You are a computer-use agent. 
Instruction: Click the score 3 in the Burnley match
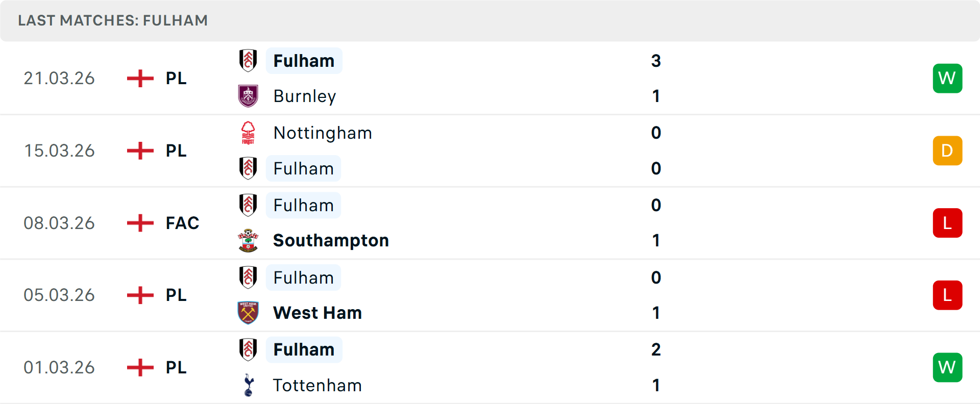tap(656, 61)
